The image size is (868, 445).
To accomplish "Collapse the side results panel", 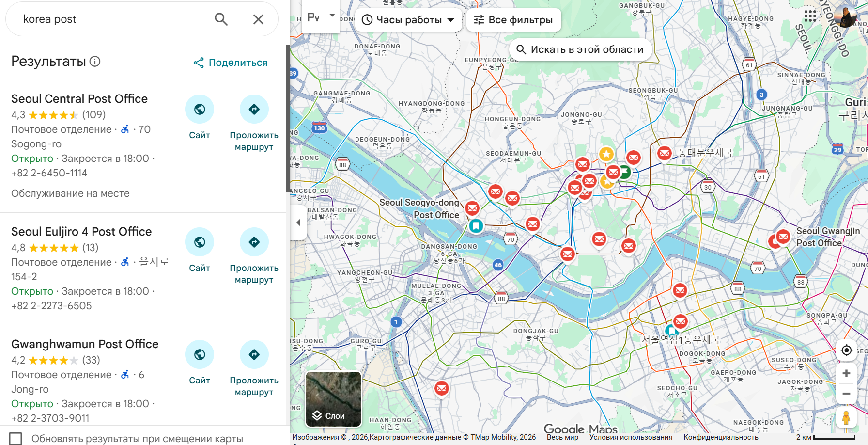I will pyautogui.click(x=298, y=222).
